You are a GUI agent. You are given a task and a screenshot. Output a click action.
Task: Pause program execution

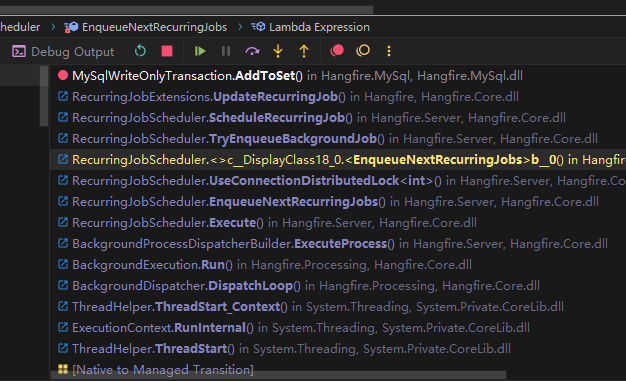[226, 51]
